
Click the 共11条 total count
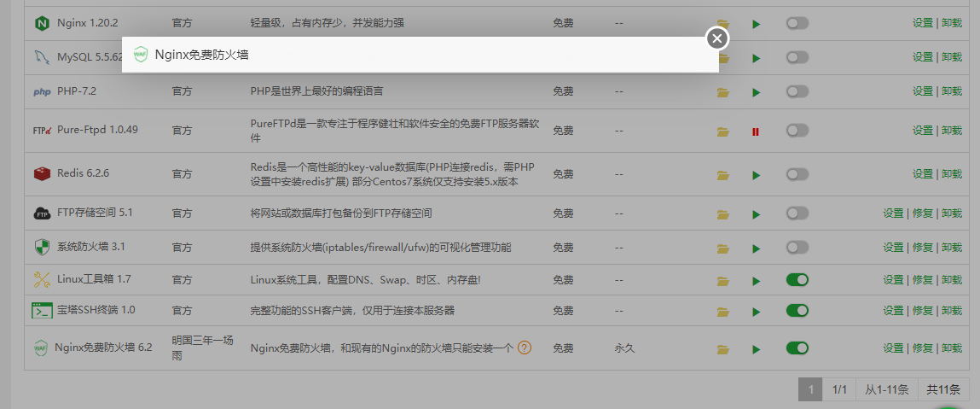coord(943,389)
